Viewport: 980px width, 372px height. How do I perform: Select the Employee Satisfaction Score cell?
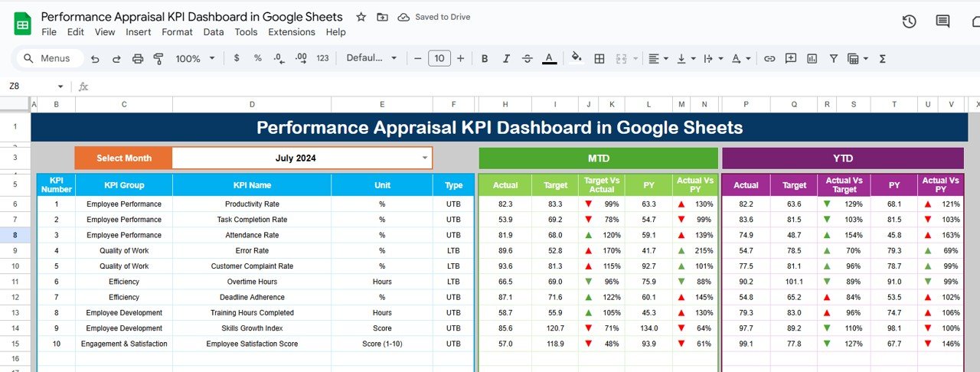click(x=252, y=344)
